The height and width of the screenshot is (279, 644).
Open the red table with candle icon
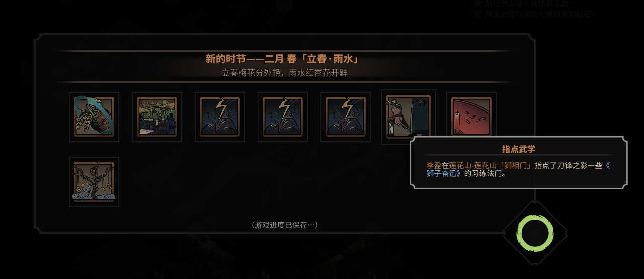click(x=471, y=117)
